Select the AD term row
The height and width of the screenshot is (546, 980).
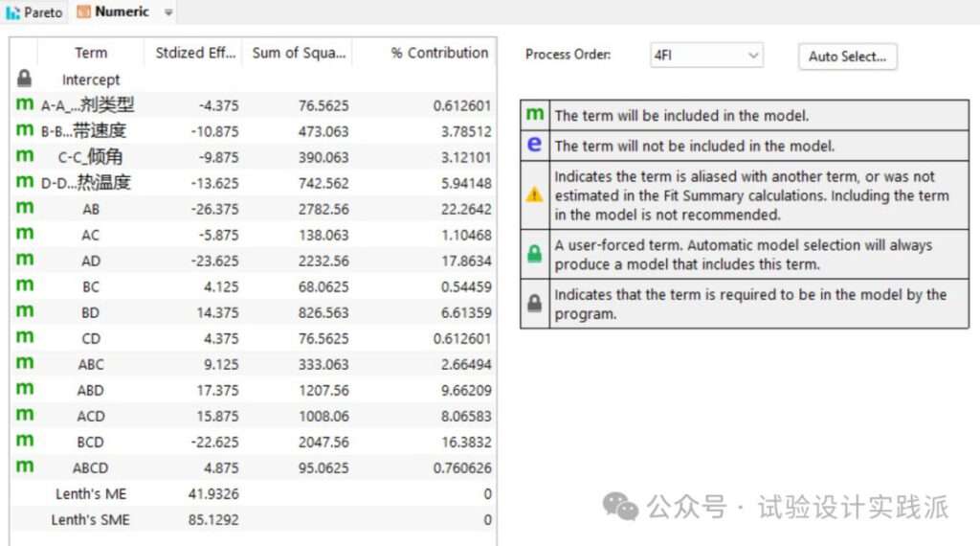tap(253, 261)
